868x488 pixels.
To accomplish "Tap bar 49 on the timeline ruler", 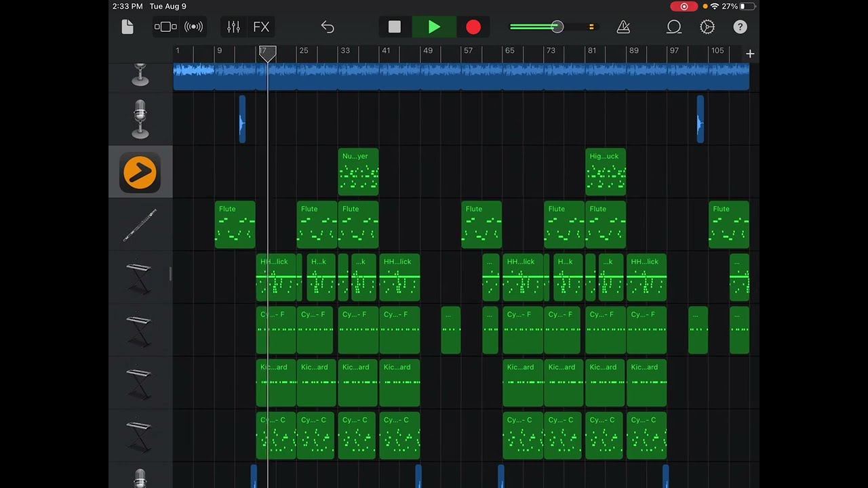I will pos(427,51).
